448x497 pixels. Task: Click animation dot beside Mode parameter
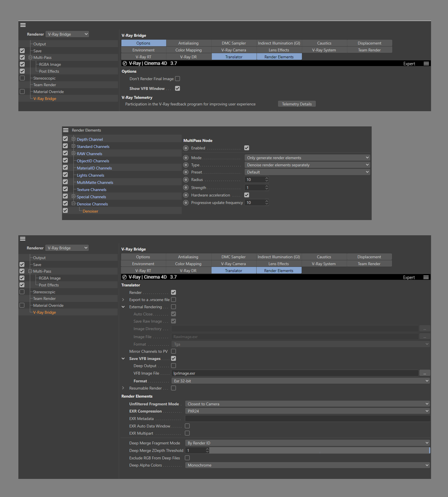186,158
